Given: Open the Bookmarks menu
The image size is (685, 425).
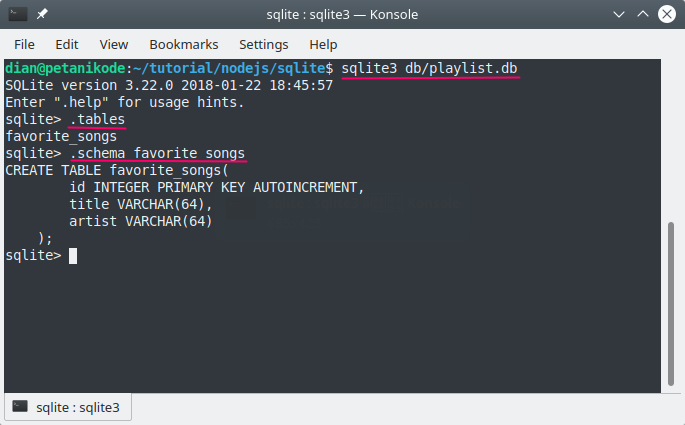Looking at the screenshot, I should (183, 45).
